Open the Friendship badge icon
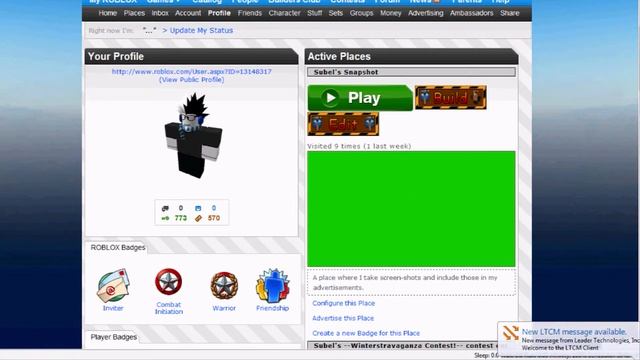Screen dimensions: 640x360 273,285
